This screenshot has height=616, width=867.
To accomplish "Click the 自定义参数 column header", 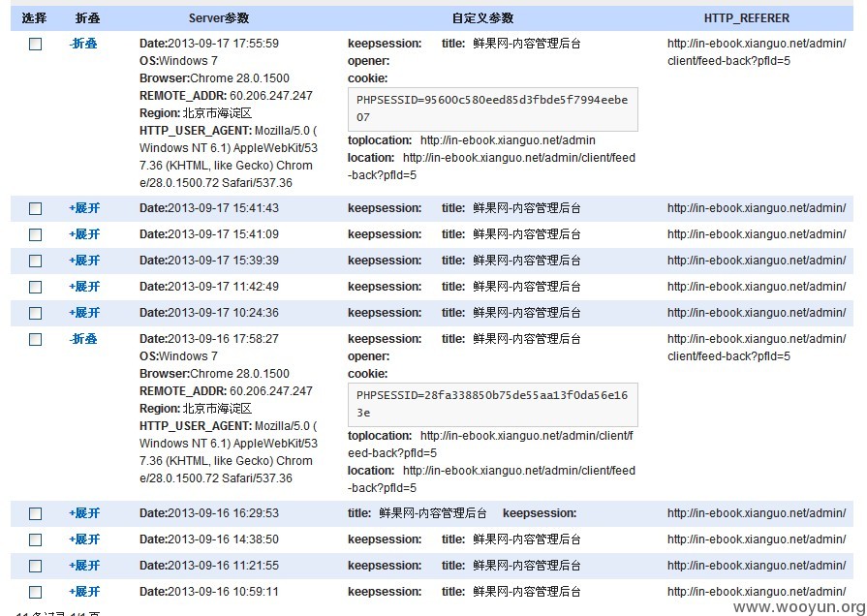I will click(x=482, y=18).
